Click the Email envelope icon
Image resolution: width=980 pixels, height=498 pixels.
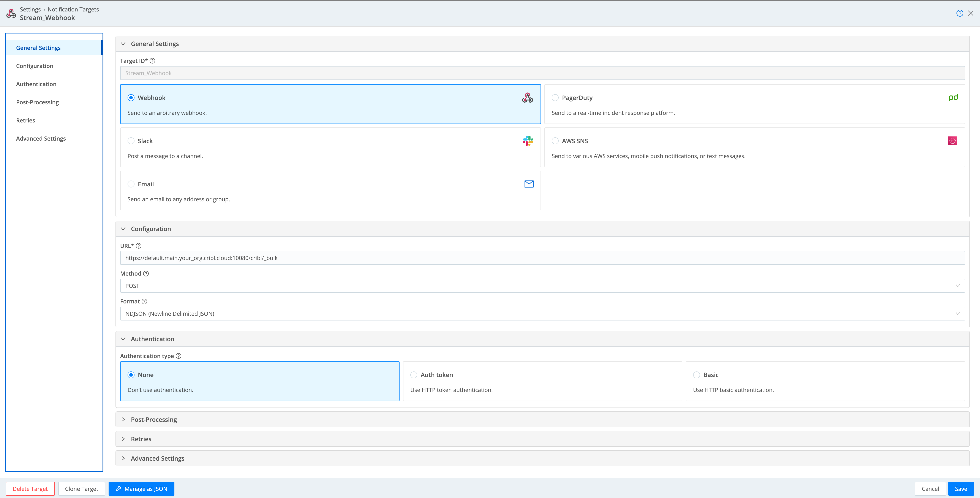tap(529, 184)
